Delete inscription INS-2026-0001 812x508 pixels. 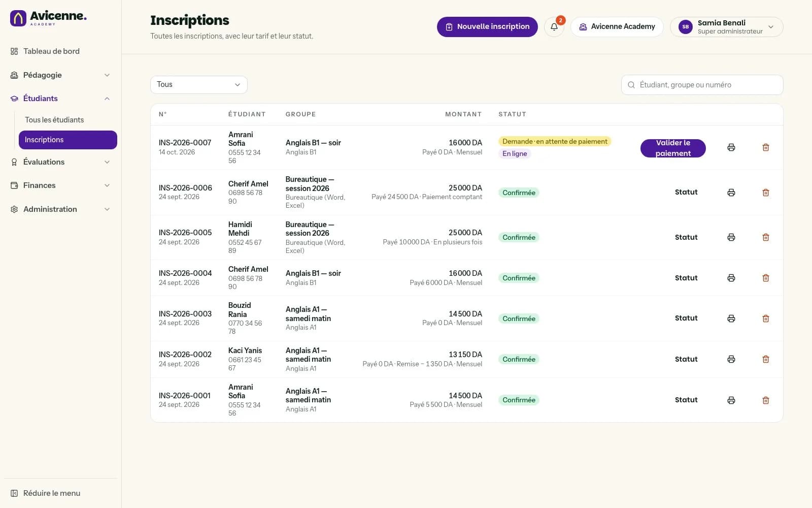point(766,400)
